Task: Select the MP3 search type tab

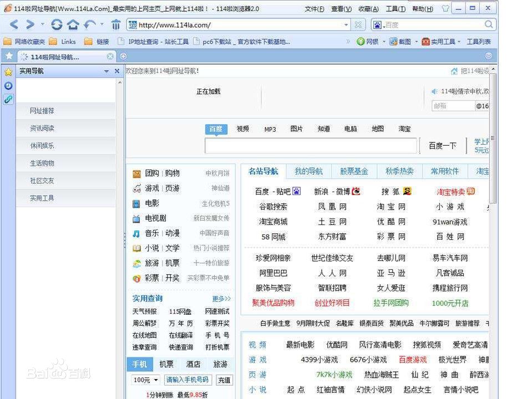Action: coord(270,129)
